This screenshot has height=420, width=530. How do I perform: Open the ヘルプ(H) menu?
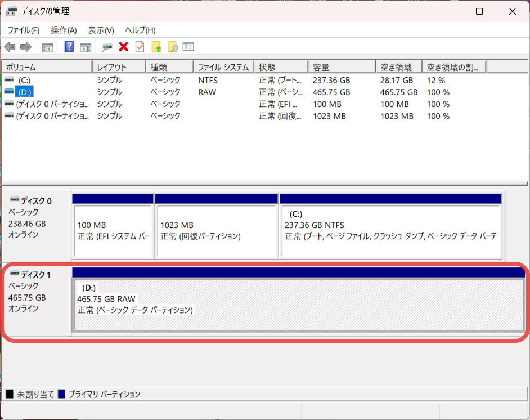tap(140, 30)
